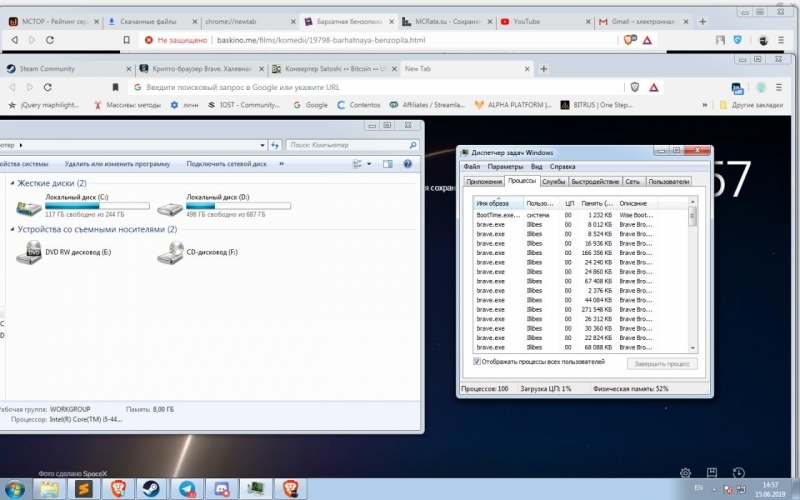This screenshot has width=800, height=500.
Task: Open new tab history clock icon
Action: [x=738, y=473]
